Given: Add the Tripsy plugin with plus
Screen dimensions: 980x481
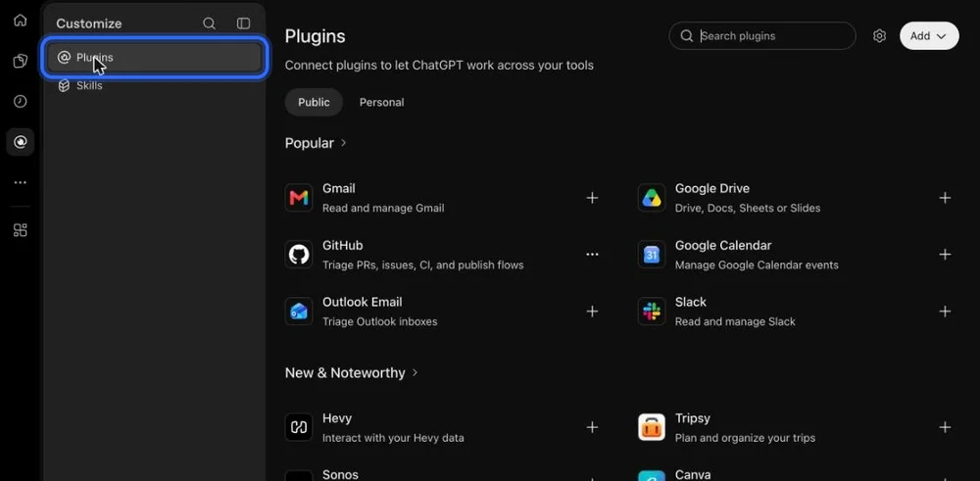Looking at the screenshot, I should (945, 427).
